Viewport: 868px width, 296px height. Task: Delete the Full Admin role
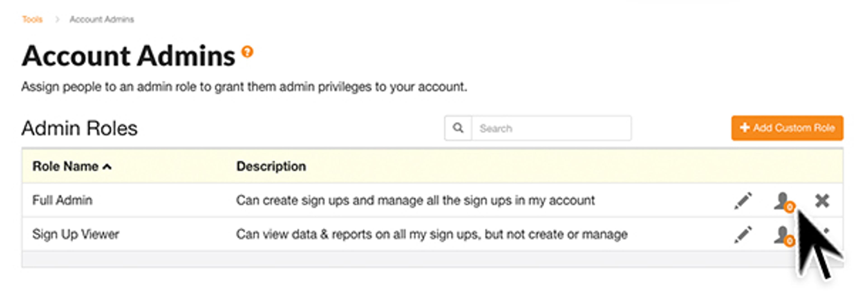[822, 201]
